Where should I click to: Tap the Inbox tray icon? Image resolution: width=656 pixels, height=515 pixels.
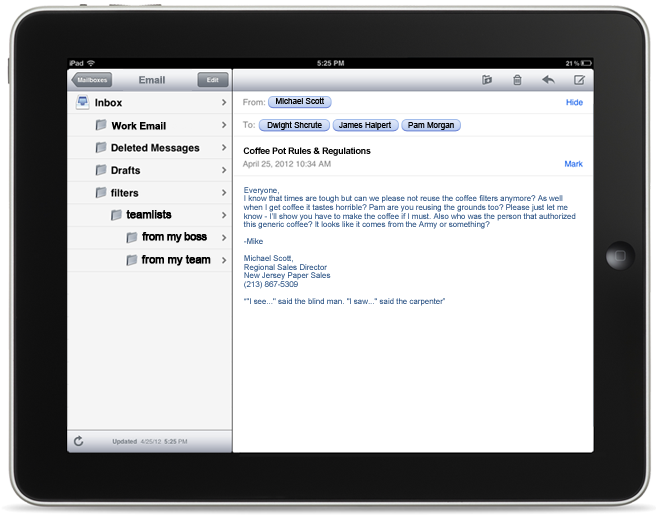coord(82,102)
